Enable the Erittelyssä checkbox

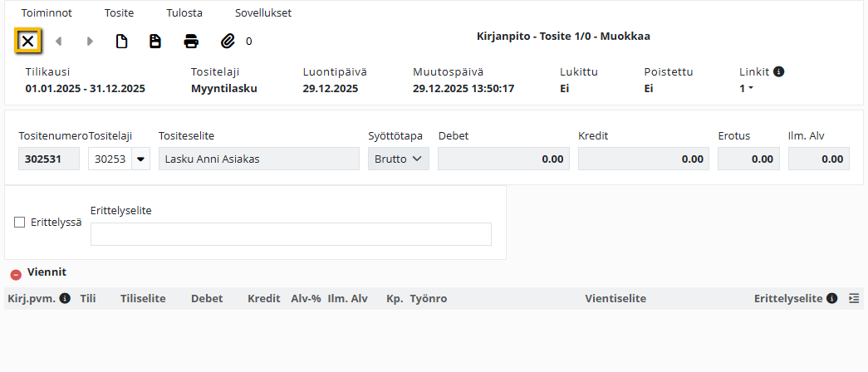tap(20, 223)
